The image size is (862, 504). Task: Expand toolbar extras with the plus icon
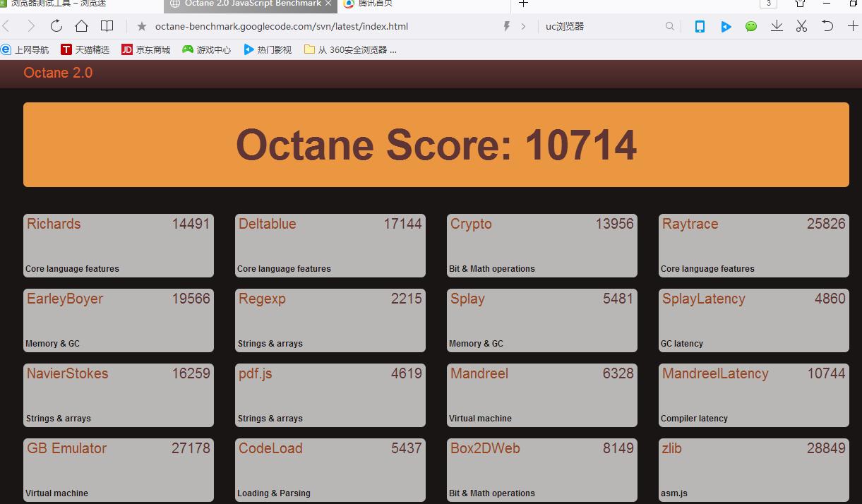pyautogui.click(x=852, y=26)
